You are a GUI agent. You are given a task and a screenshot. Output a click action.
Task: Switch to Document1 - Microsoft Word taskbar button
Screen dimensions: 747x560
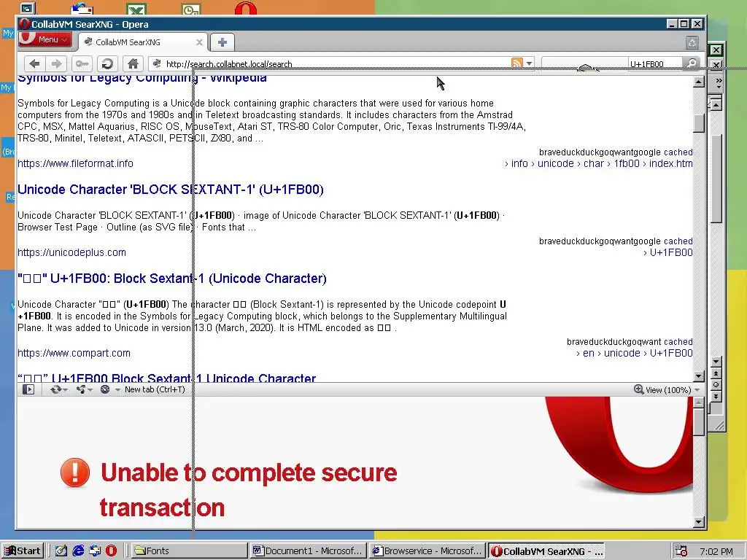(x=309, y=551)
